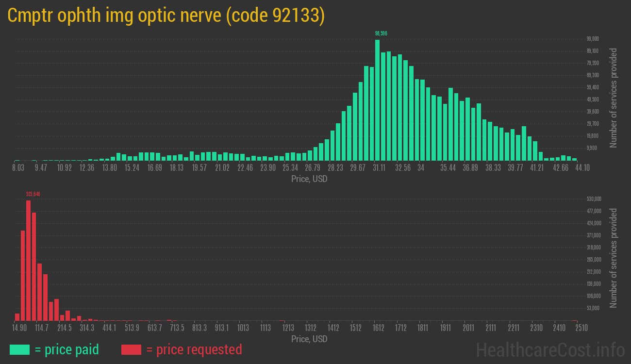Click the 525,646 value annotation on red chart
The image size is (631, 364).
[33, 193]
